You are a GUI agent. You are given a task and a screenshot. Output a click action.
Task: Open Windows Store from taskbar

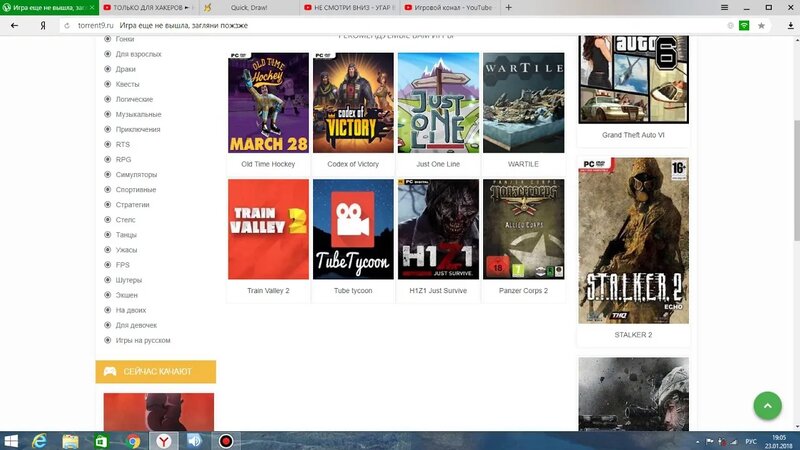(x=101, y=441)
